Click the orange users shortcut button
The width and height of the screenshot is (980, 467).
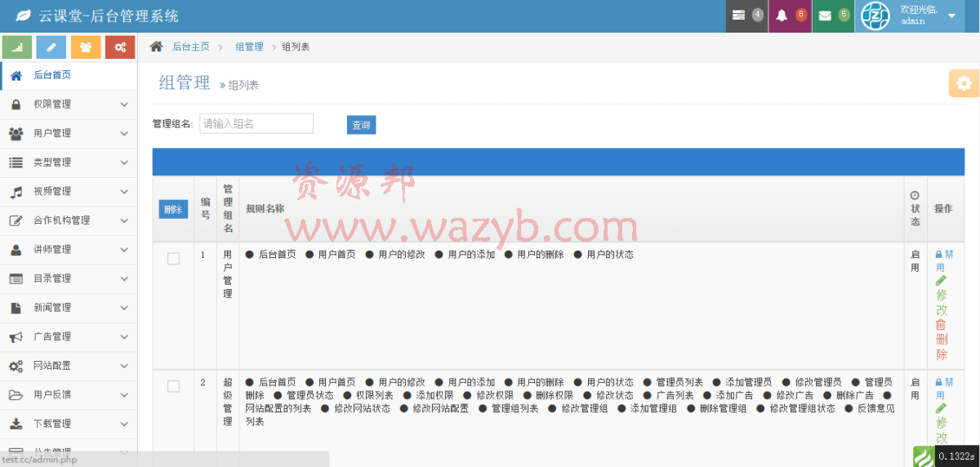point(86,47)
